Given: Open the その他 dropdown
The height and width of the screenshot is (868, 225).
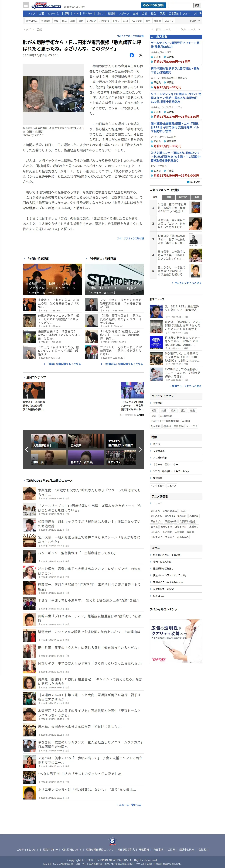Looking at the screenshot, I should [x=194, y=21].
